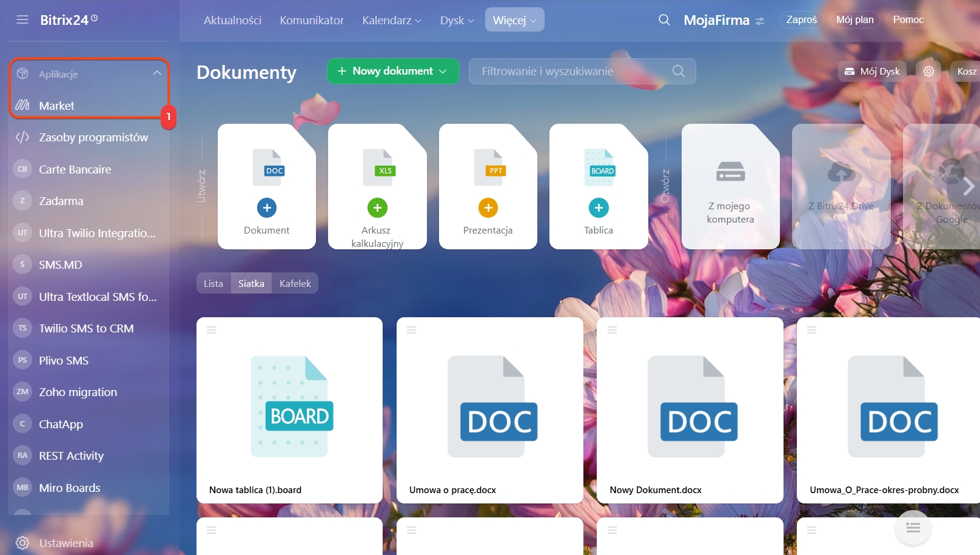Open menu for Umowa_O_Prace-okres-probny.docx card
The height and width of the screenshot is (555, 980).
pyautogui.click(x=812, y=330)
